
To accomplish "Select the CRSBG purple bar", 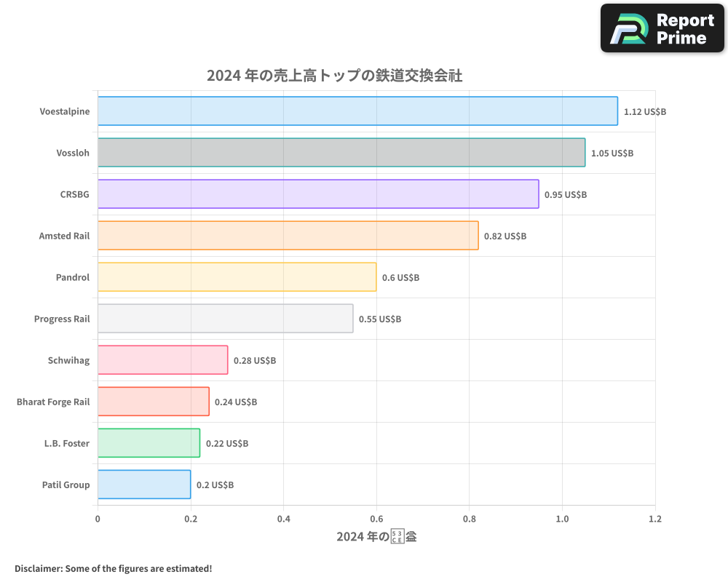I will click(x=317, y=194).
